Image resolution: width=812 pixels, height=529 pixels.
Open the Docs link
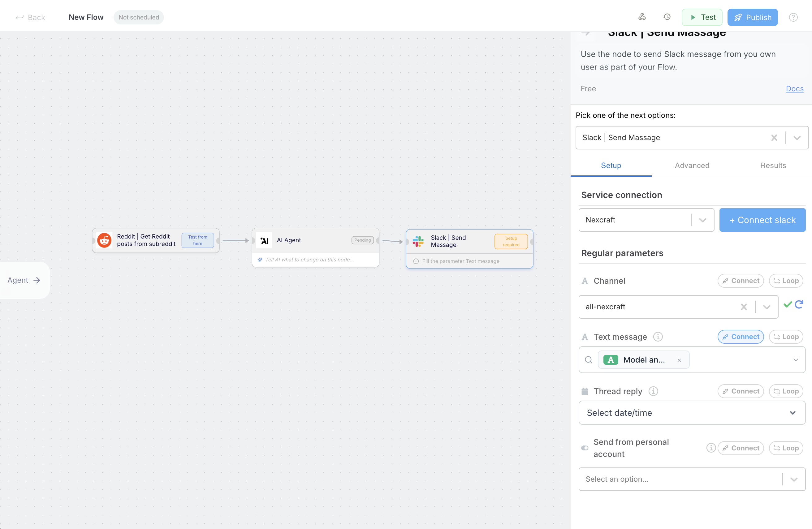[794, 89]
